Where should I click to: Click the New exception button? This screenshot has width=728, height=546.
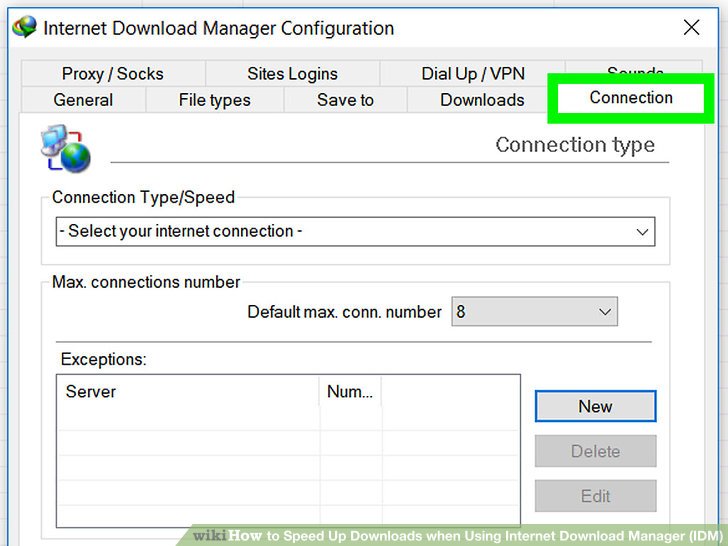596,406
